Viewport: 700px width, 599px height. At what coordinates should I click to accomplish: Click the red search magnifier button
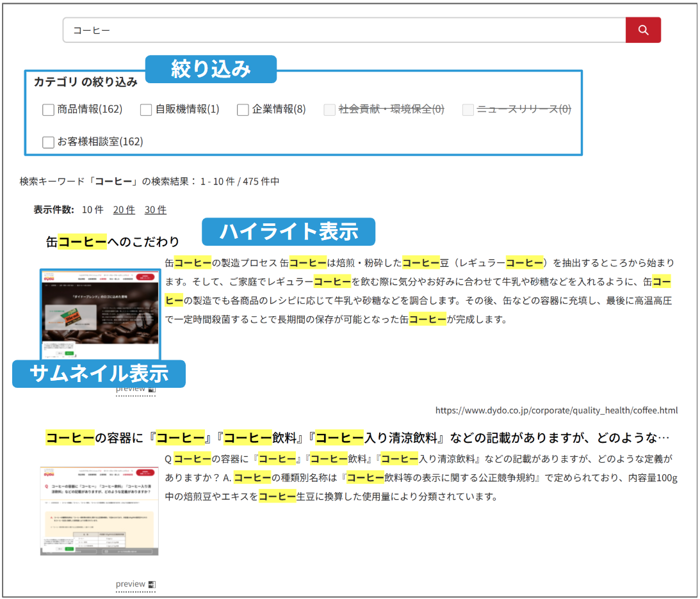(x=643, y=30)
